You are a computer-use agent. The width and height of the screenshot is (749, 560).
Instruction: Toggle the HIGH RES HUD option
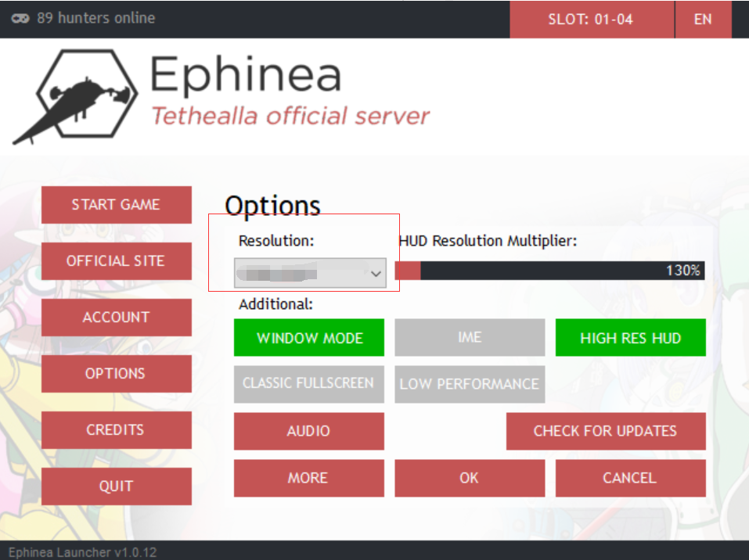630,338
